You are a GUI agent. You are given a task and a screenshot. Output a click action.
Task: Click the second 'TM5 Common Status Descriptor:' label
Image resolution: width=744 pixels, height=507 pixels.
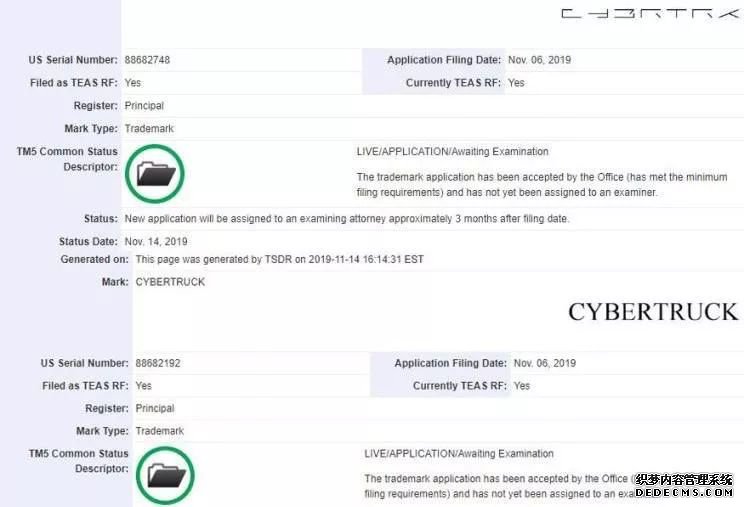point(78,461)
